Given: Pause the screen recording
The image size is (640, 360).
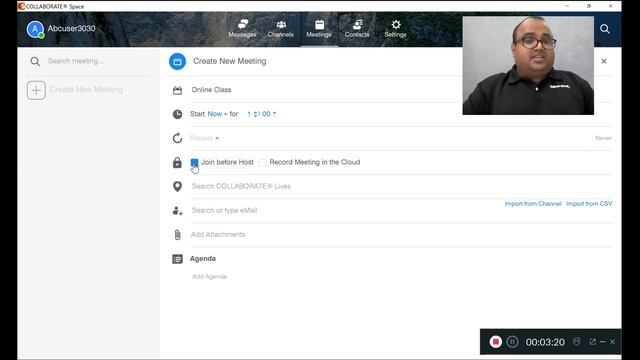Looking at the screenshot, I should click(512, 342).
